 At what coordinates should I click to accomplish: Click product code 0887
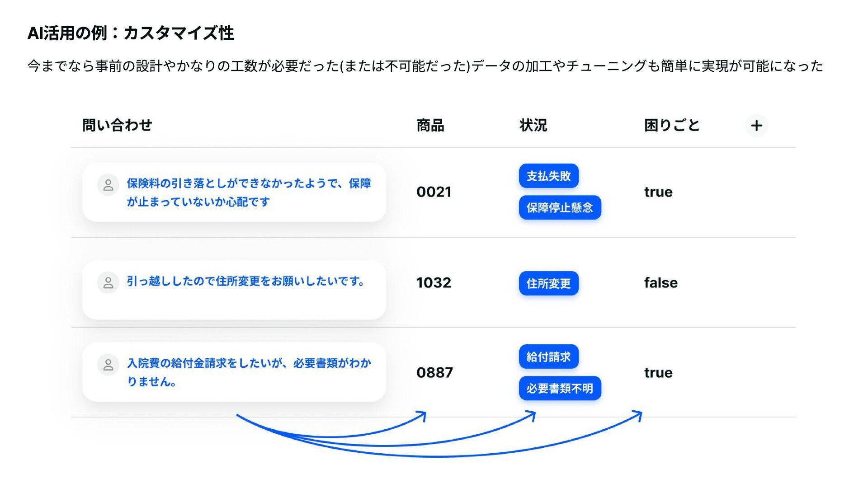click(x=434, y=373)
